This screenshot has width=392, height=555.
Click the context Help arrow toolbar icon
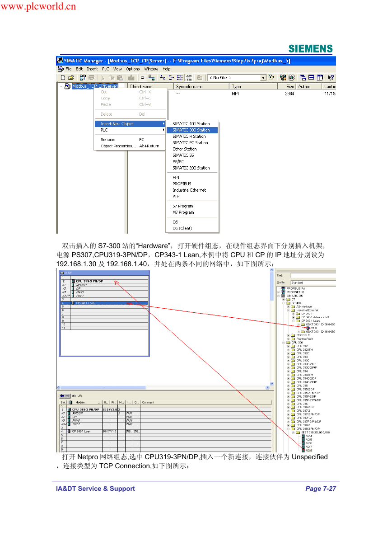click(331, 78)
